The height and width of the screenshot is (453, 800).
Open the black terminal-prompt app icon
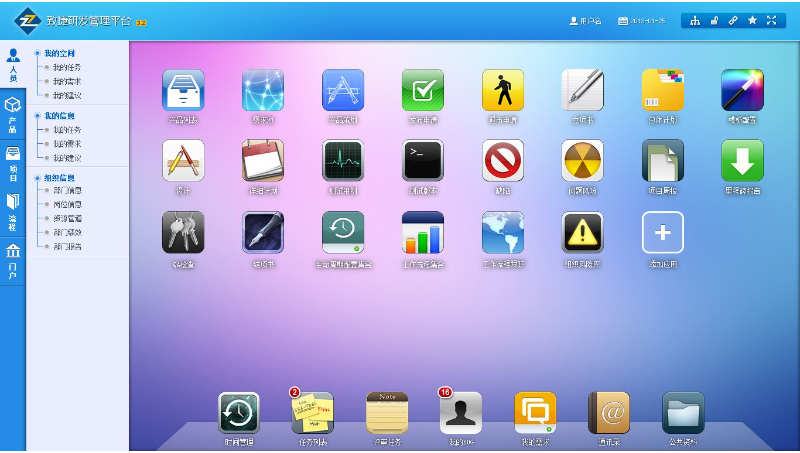point(423,161)
